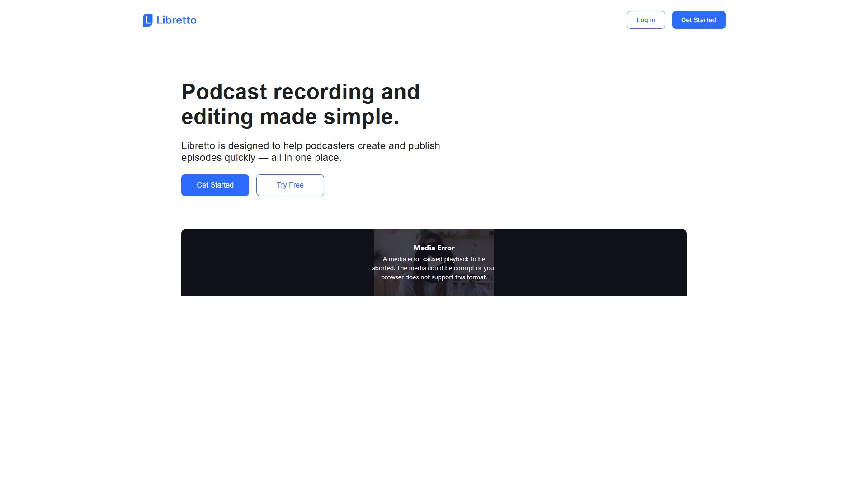This screenshot has width=868, height=488.
Task: Click the blue Libretto "L" logo icon
Action: click(x=147, y=20)
